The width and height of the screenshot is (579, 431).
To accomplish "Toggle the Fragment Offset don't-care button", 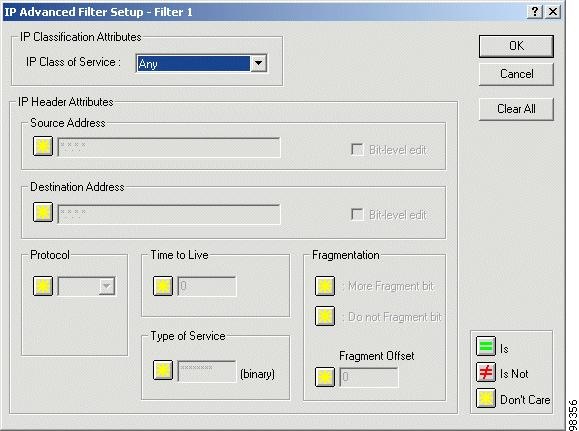I will click(x=325, y=377).
